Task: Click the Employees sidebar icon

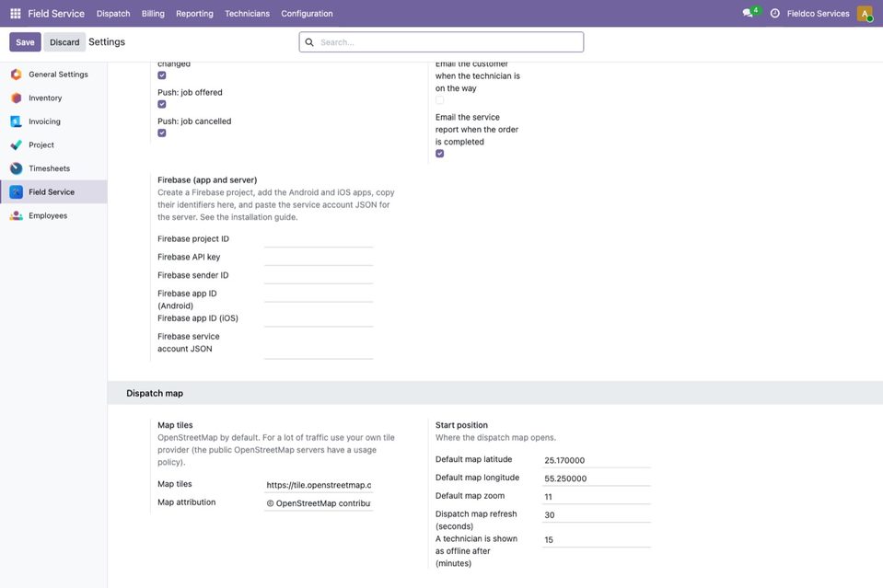Action: [17, 215]
